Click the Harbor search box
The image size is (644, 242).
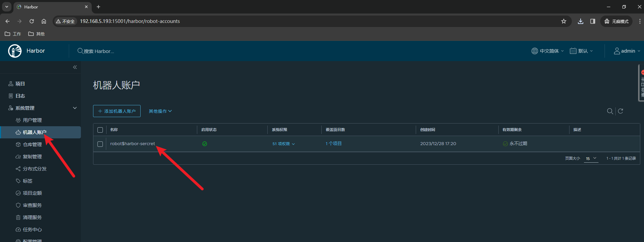(x=98, y=51)
